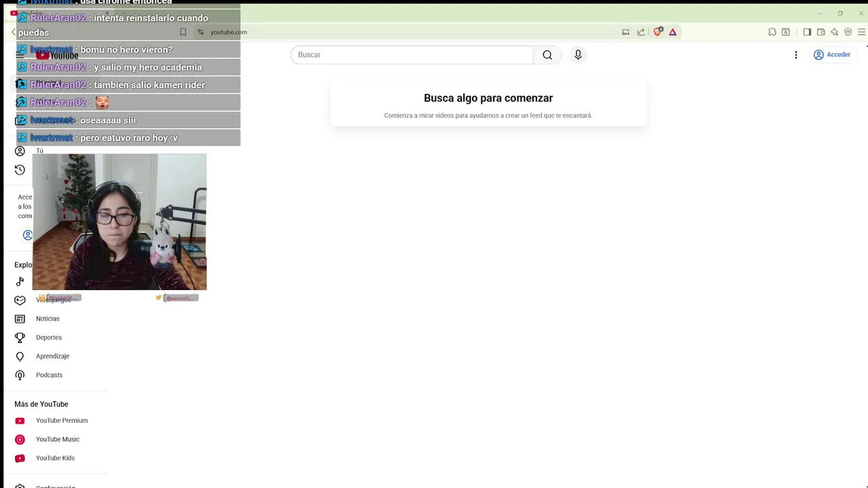Click the bookmark icon in address bar
This screenshot has width=868, height=488.
coord(183,32)
